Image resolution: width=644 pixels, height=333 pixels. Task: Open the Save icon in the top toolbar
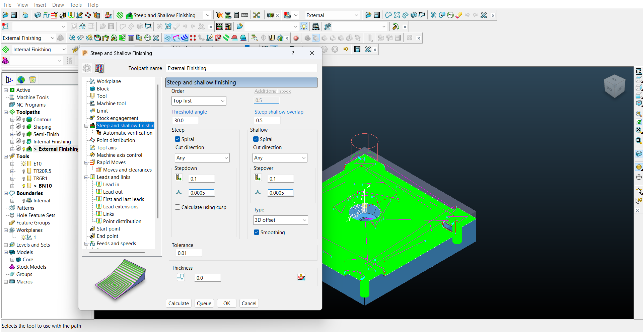point(14,15)
